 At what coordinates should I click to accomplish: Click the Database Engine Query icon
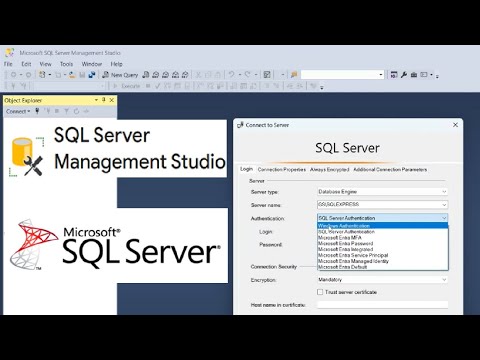click(146, 75)
